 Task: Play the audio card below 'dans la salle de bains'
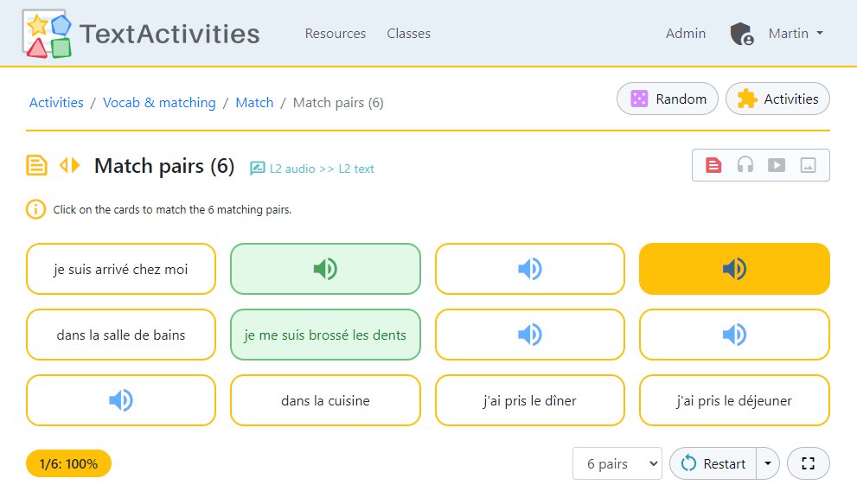121,400
